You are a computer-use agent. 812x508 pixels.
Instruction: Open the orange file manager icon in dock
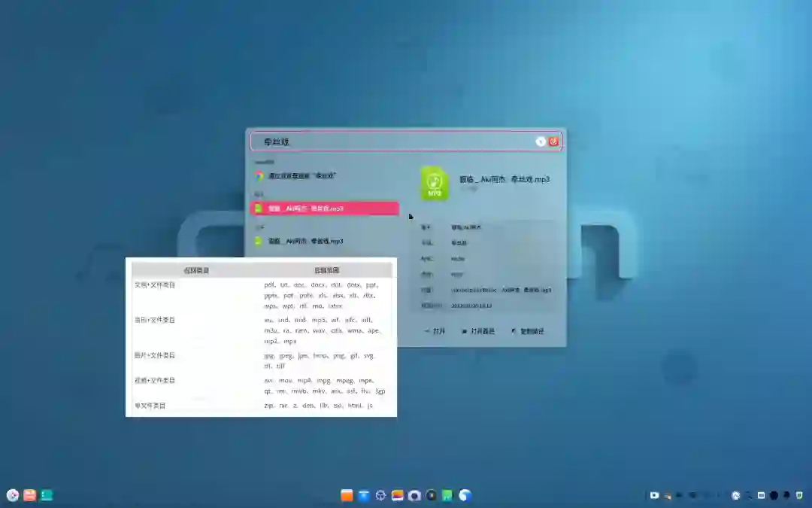pyautogui.click(x=347, y=495)
